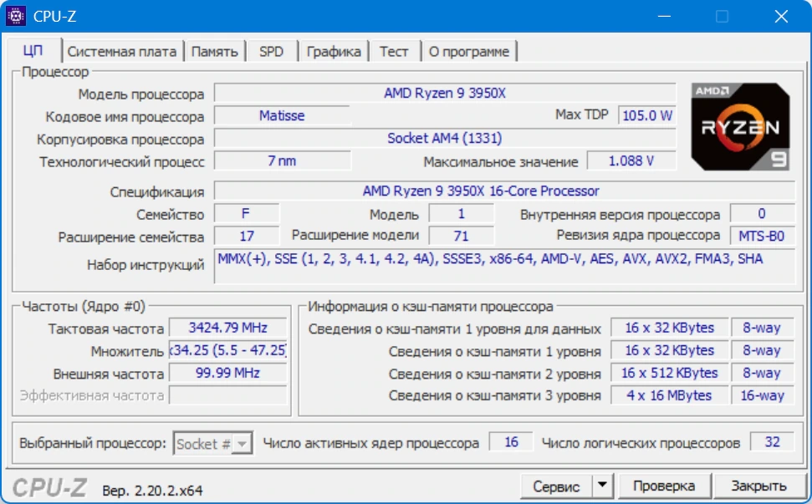Click the Сервис button

tap(557, 486)
